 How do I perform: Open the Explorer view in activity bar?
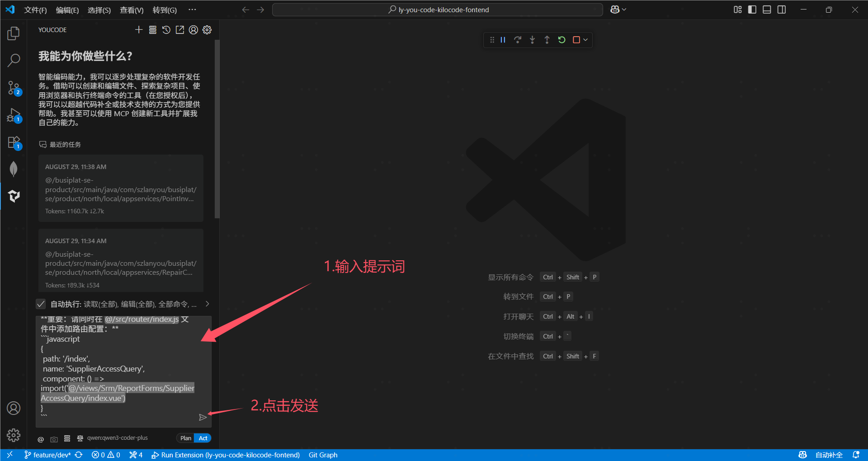pos(14,33)
